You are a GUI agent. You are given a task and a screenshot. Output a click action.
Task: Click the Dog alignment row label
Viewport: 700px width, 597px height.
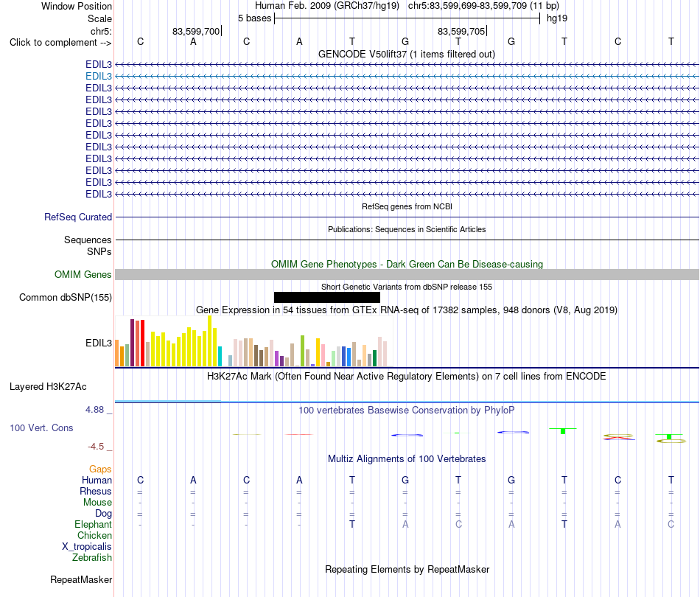point(104,514)
